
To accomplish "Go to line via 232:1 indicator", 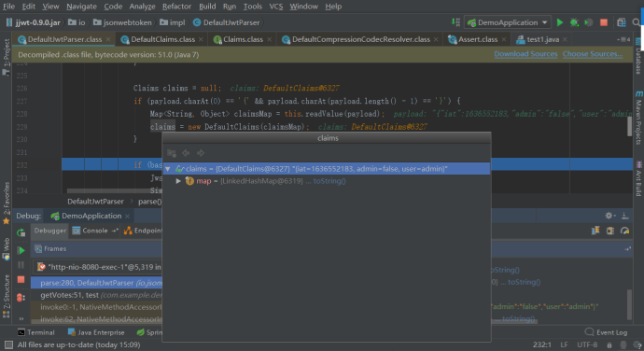I will point(542,344).
